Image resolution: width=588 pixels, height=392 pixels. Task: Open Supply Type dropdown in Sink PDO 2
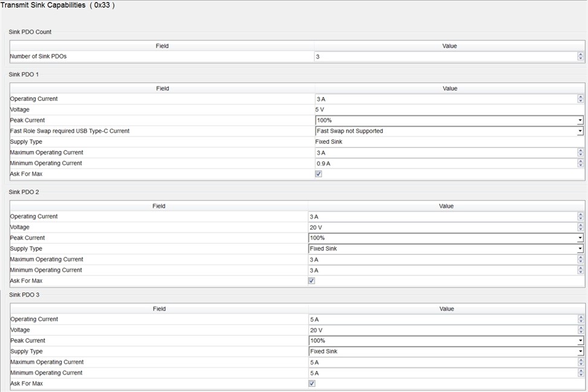[x=580, y=249]
